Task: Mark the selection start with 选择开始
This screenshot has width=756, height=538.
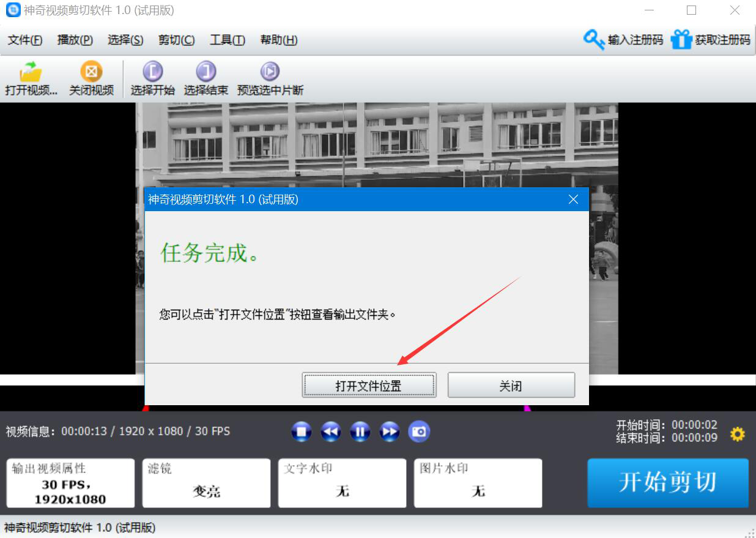Action: 152,78
